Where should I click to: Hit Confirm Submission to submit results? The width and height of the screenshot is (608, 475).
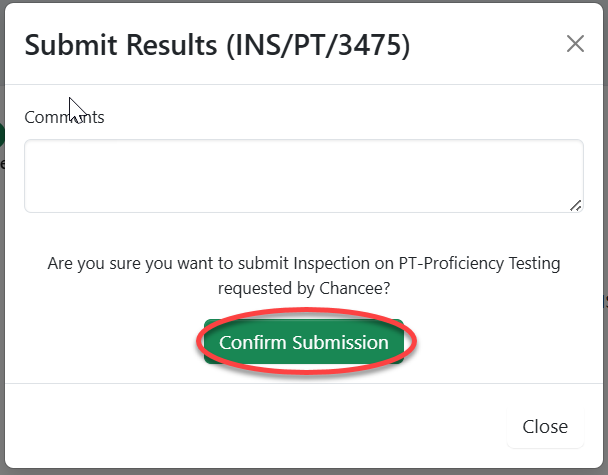pyautogui.click(x=303, y=343)
